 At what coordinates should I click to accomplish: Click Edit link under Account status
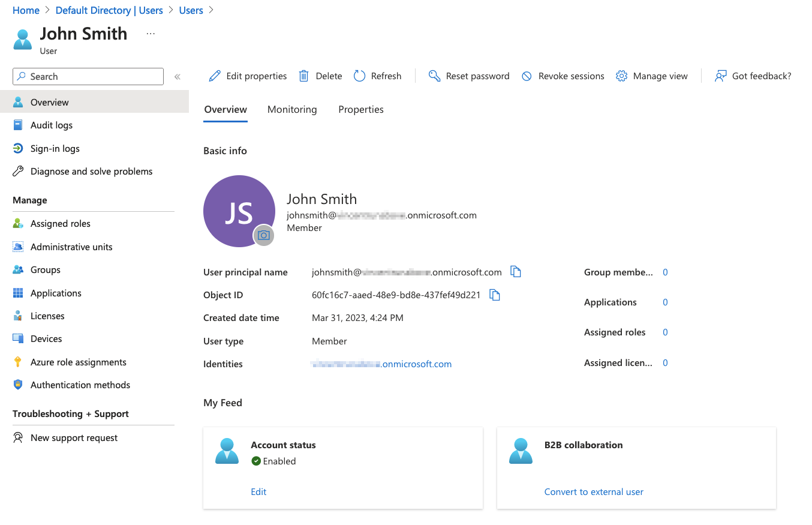(x=258, y=491)
